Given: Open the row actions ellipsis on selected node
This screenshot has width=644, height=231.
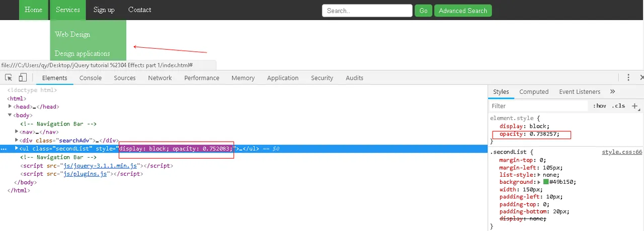Looking at the screenshot, I should click(5, 149).
